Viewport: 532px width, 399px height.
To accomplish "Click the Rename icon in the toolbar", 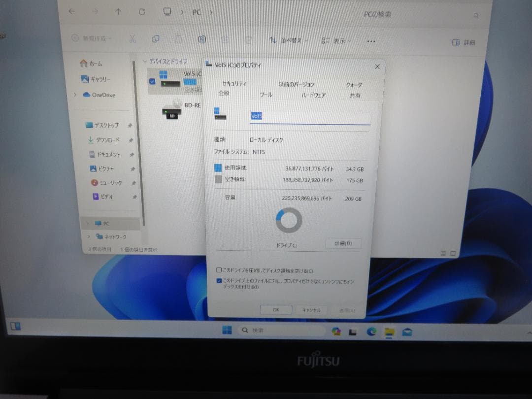I will coord(201,39).
